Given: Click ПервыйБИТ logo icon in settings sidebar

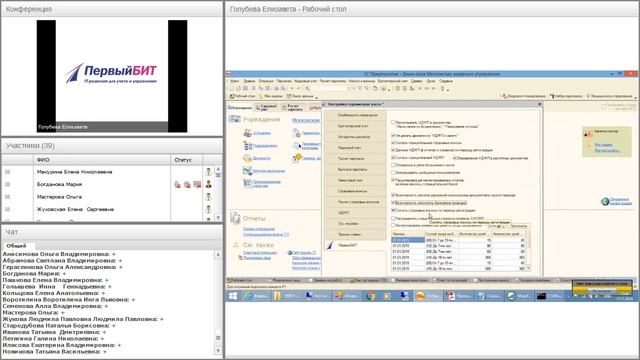Looking at the screenshot, I should tap(330, 245).
